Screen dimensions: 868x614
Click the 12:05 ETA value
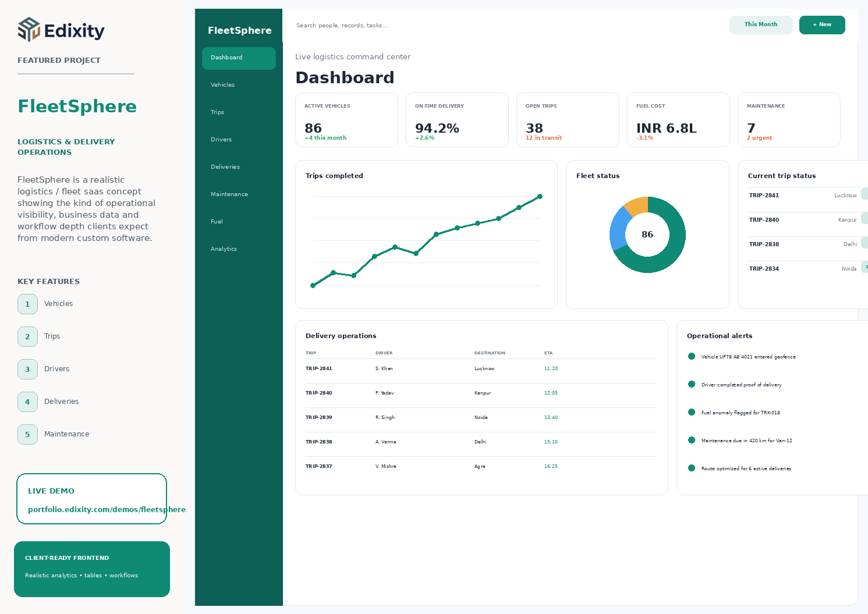[x=551, y=393]
